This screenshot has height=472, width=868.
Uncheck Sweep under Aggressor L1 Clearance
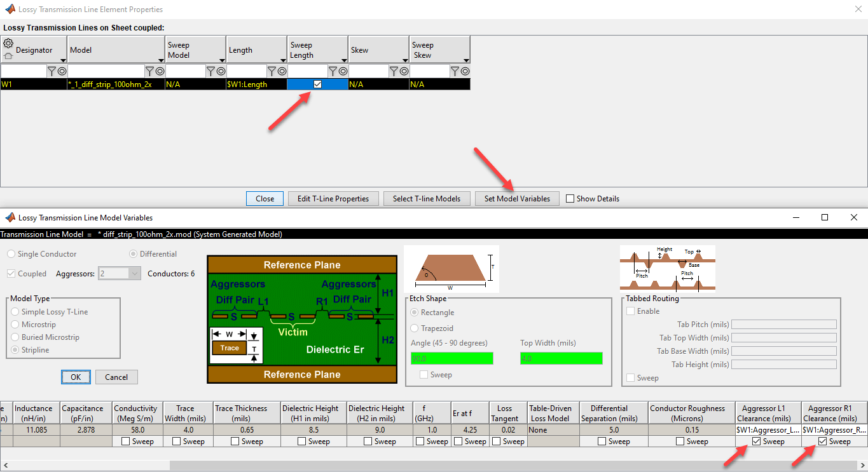pos(756,441)
